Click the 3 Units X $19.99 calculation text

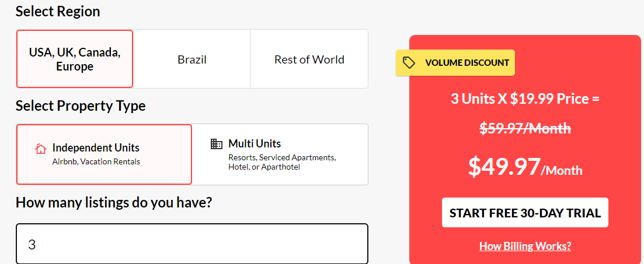click(525, 99)
